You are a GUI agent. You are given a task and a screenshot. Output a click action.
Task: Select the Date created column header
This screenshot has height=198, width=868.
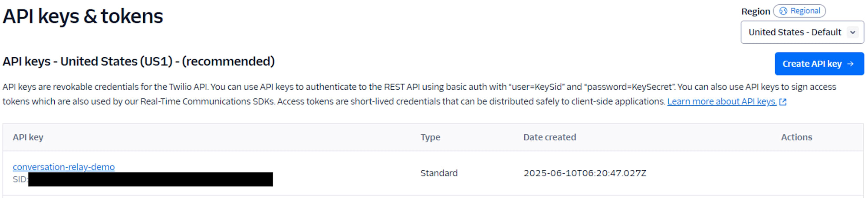(549, 137)
